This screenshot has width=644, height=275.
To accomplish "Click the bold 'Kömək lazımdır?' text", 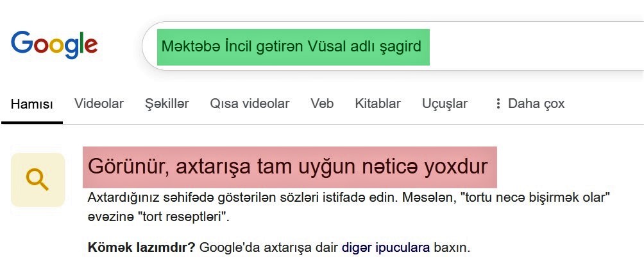I will [141, 247].
